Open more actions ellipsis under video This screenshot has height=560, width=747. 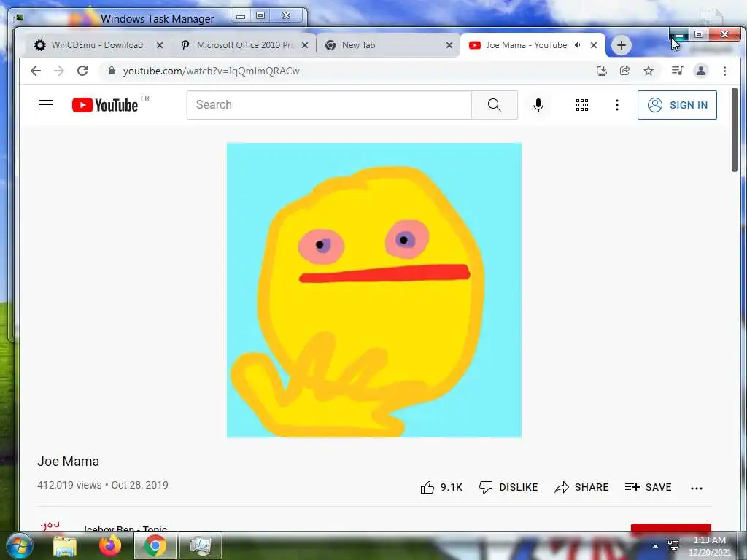coord(697,488)
